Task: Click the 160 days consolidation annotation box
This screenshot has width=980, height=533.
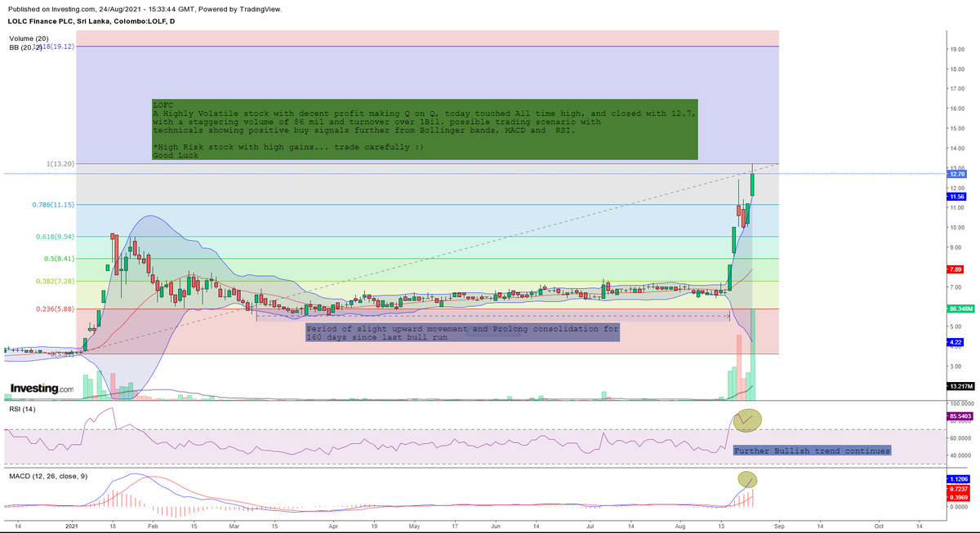Action: [x=462, y=332]
